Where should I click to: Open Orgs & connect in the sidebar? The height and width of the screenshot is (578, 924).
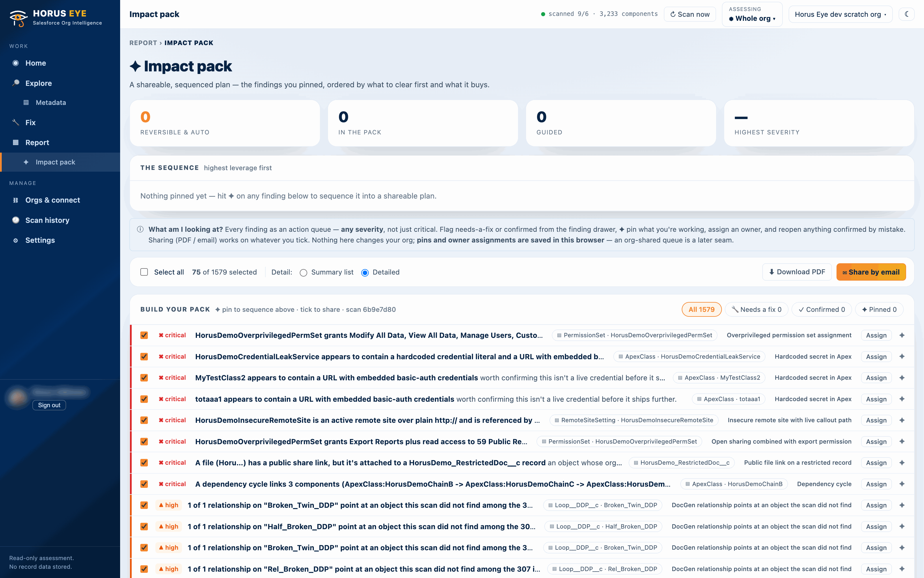[x=60, y=200]
